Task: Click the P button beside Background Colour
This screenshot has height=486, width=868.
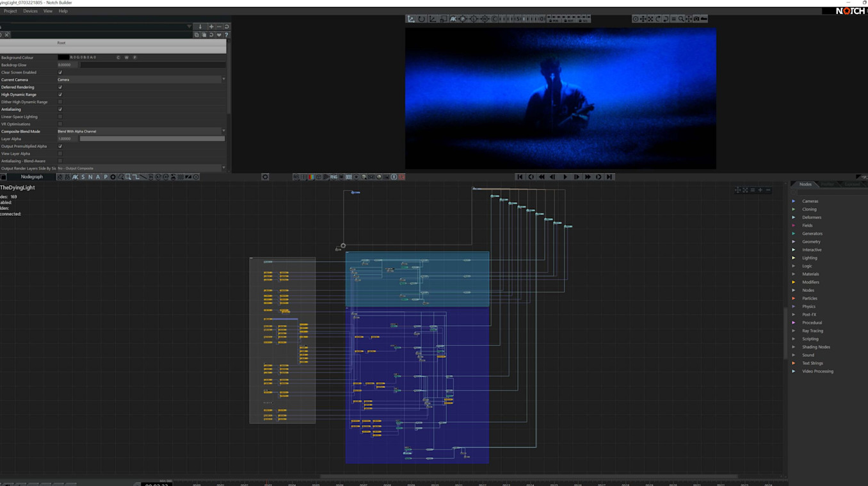Action: click(x=134, y=58)
